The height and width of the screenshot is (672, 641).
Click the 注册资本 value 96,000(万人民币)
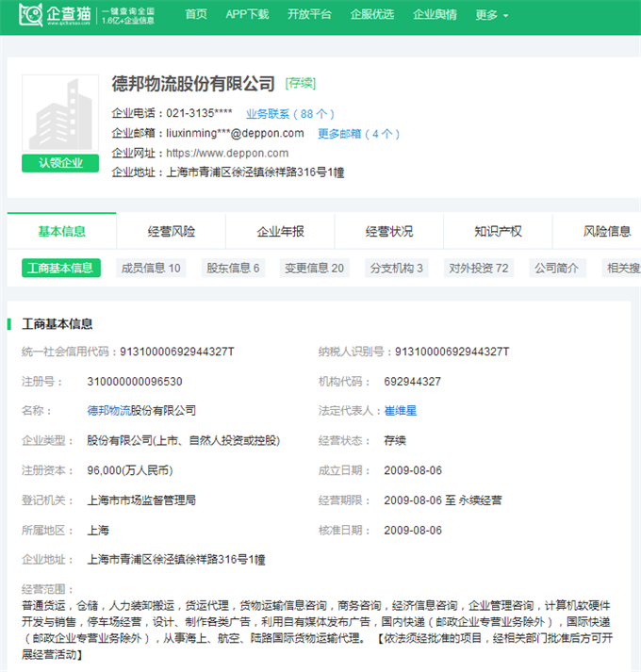click(x=130, y=470)
